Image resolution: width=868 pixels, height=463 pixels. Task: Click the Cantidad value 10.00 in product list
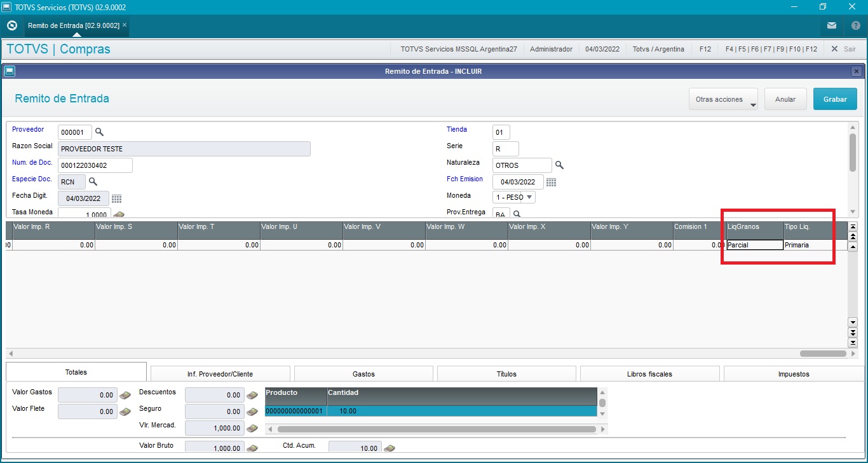pos(348,411)
